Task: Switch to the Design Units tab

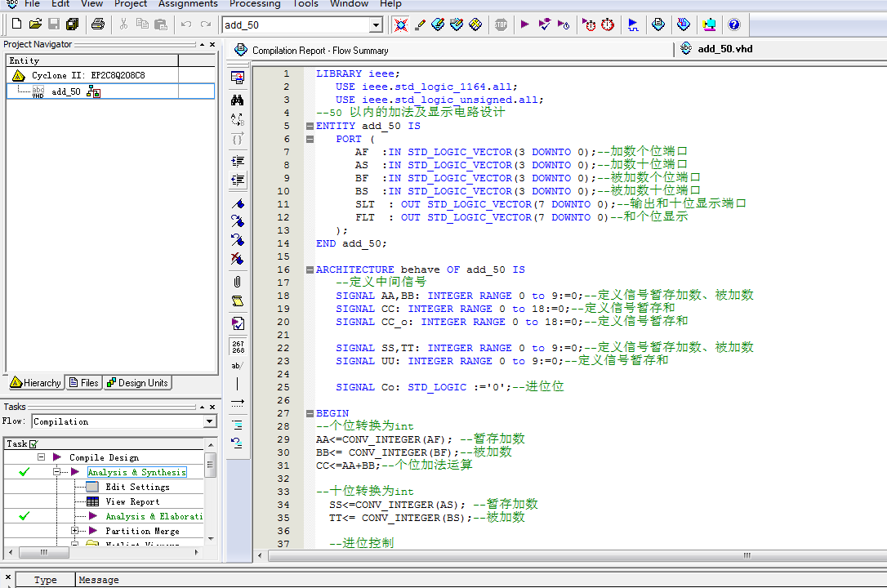Action: click(137, 383)
